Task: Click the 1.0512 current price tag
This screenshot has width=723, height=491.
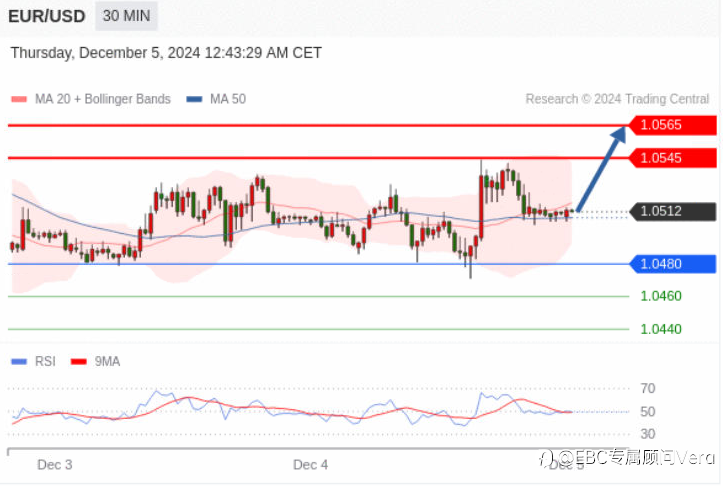Action: [x=673, y=211]
